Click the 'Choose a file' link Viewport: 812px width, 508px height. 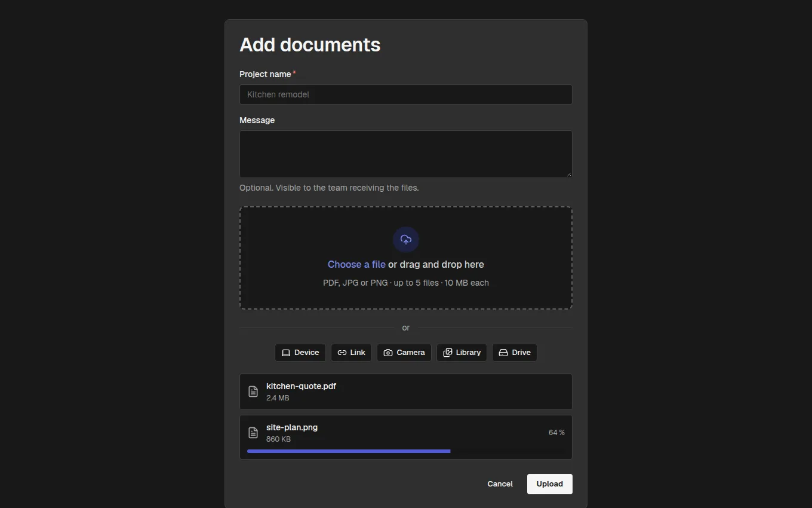356,264
